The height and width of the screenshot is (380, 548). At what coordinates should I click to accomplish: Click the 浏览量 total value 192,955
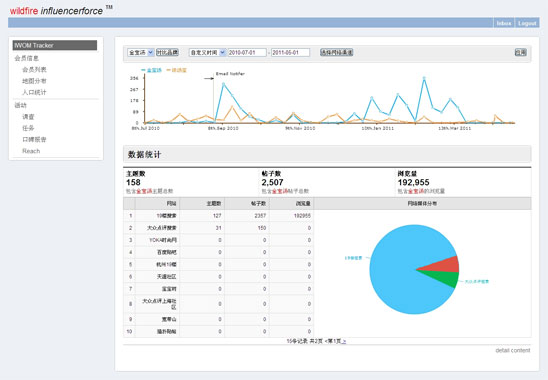[413, 182]
